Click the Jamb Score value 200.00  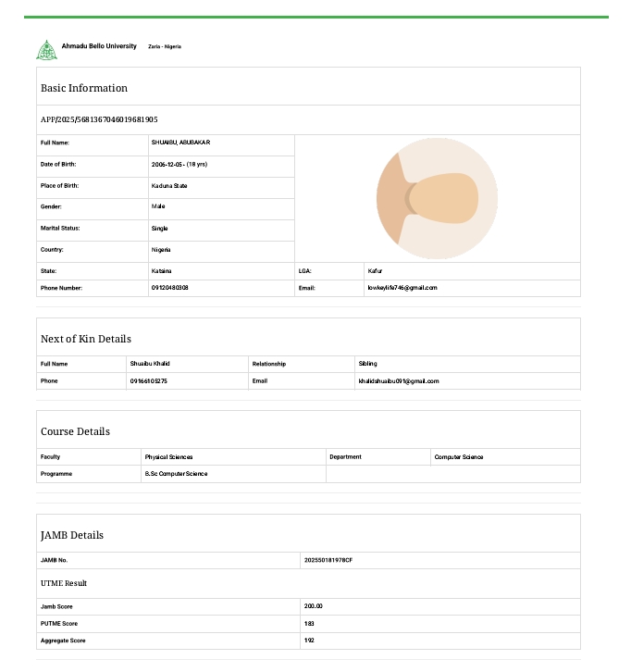314,606
